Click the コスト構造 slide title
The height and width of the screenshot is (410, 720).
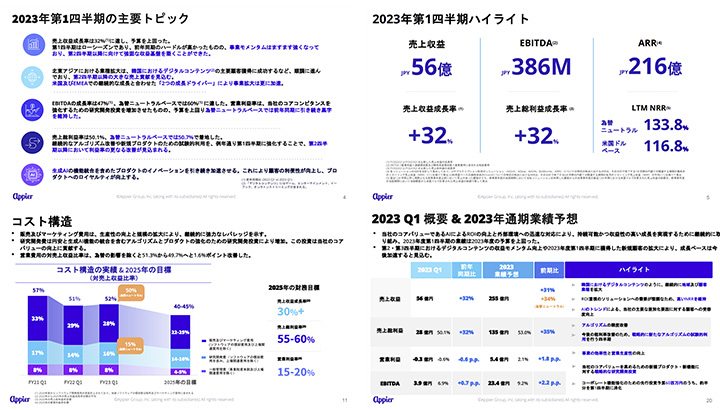point(42,222)
